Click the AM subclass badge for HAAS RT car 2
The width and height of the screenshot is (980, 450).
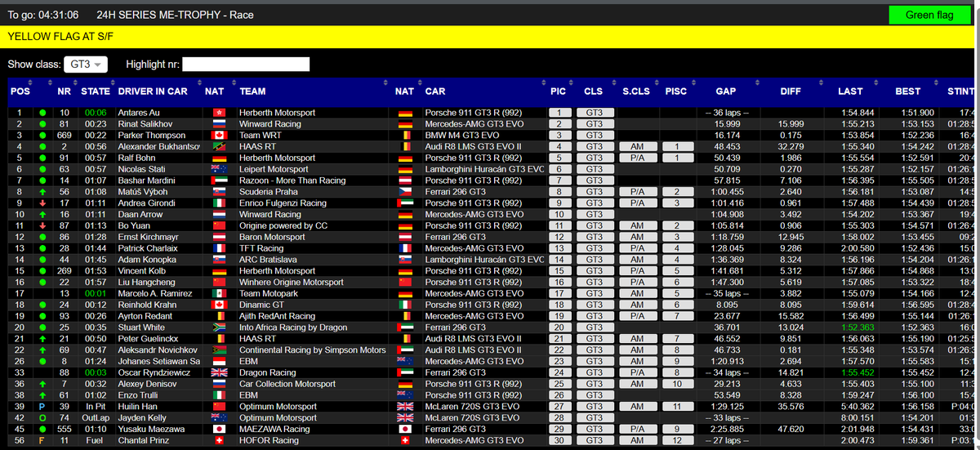[636, 146]
